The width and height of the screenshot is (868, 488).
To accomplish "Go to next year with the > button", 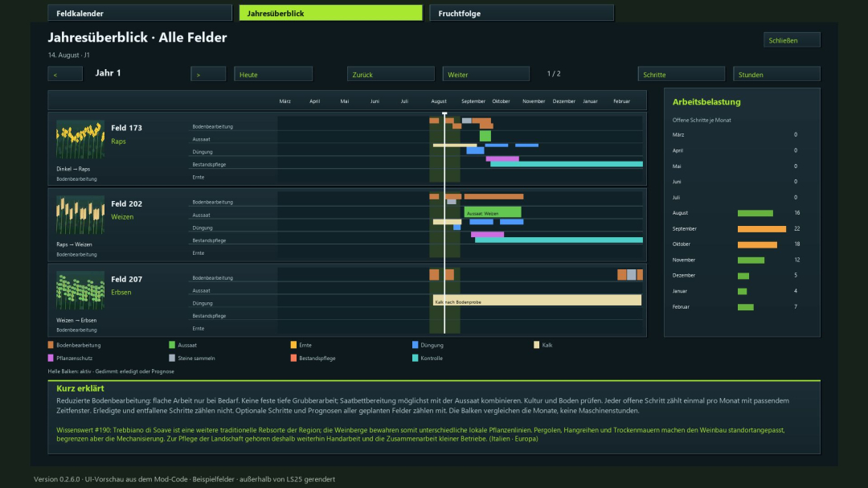I will pyautogui.click(x=208, y=74).
